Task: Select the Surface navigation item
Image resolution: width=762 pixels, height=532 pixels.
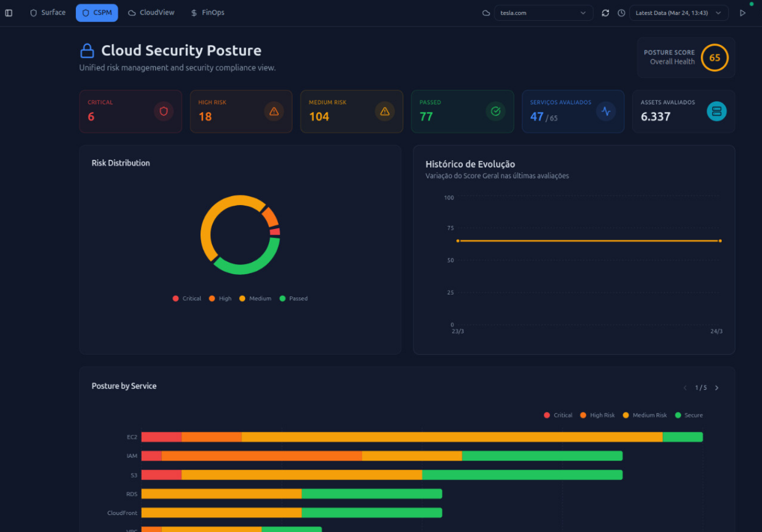Action: point(48,12)
